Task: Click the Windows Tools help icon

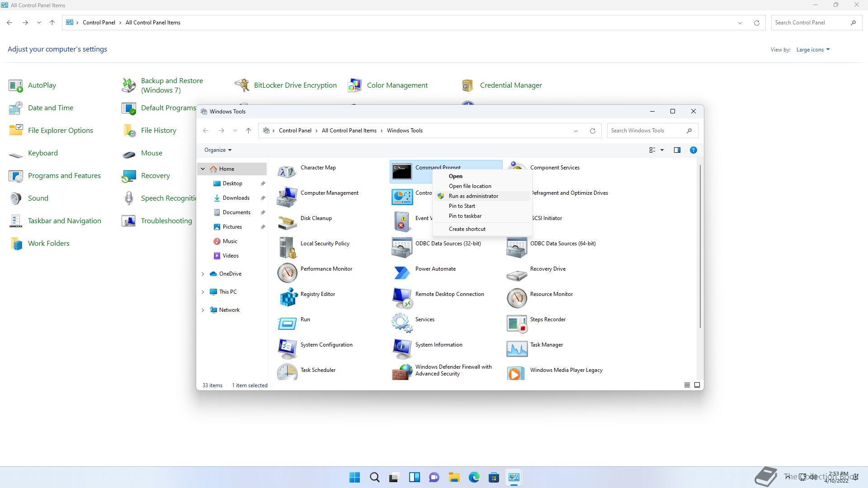Action: (693, 150)
